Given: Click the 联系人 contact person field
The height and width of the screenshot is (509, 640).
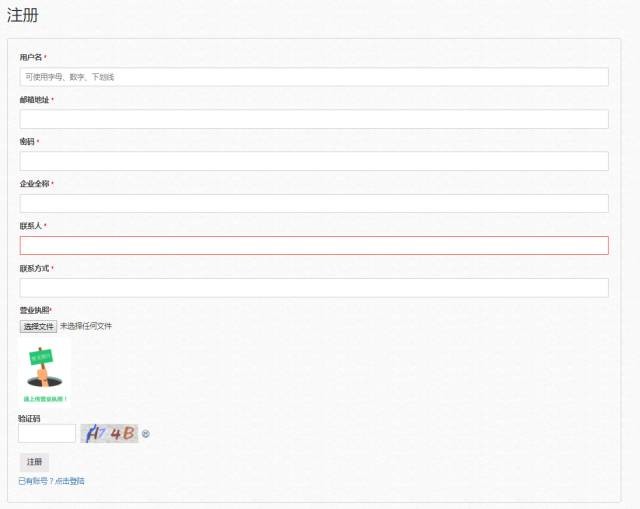Looking at the screenshot, I should coord(314,245).
